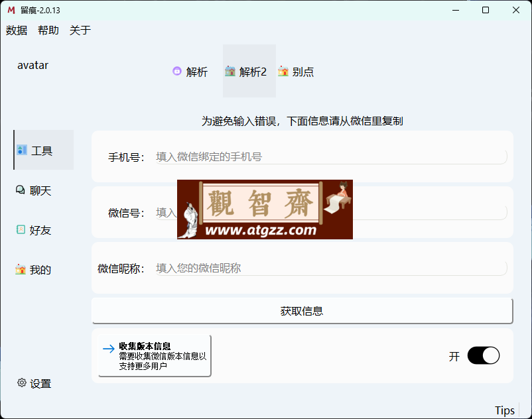Open the 数据 menu
The image size is (532, 419).
(17, 30)
